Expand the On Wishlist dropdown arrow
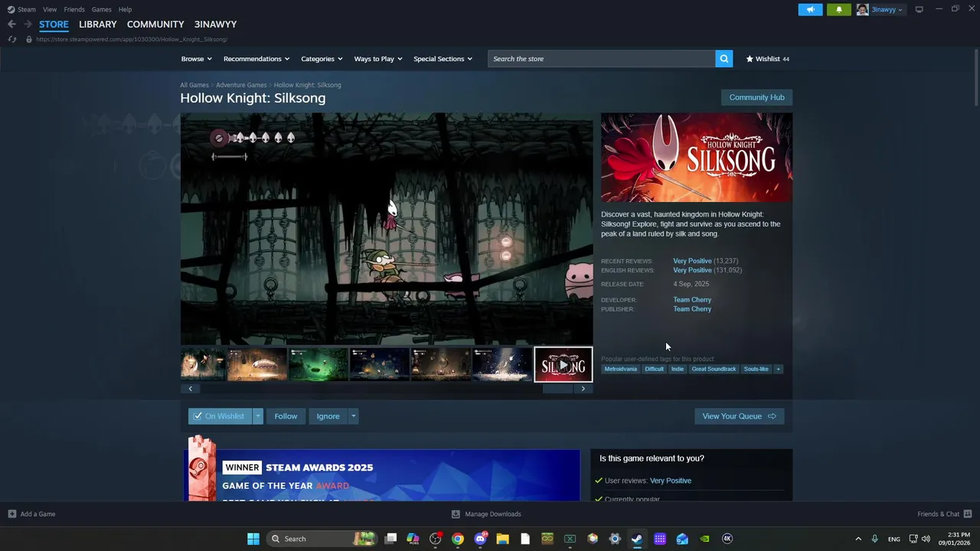 pyautogui.click(x=258, y=416)
